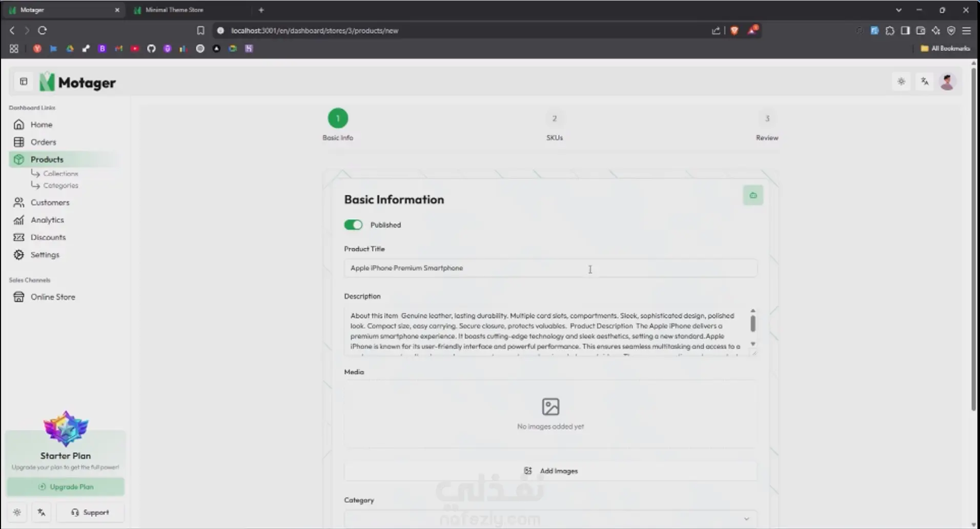Expand the Category dropdown

tap(550, 519)
